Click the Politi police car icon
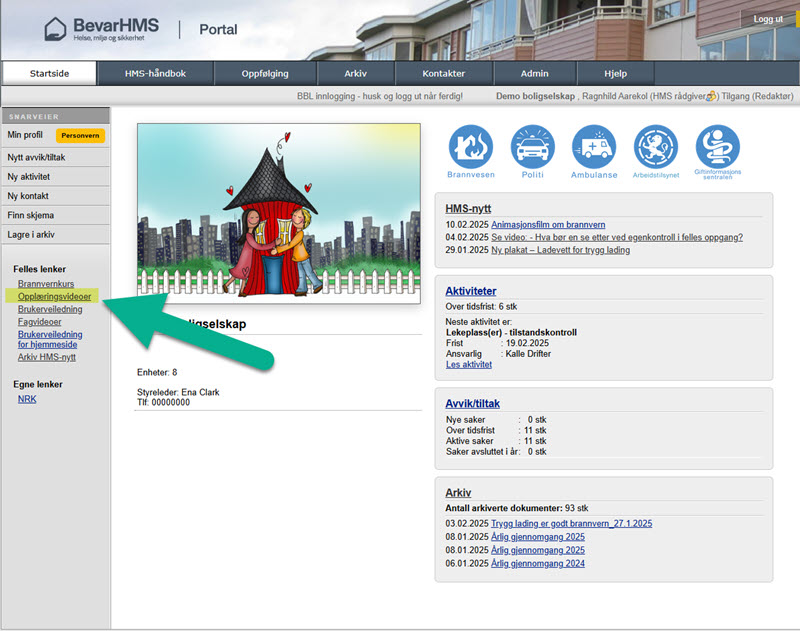Image resolution: width=800 pixels, height=631 pixels. (532, 147)
